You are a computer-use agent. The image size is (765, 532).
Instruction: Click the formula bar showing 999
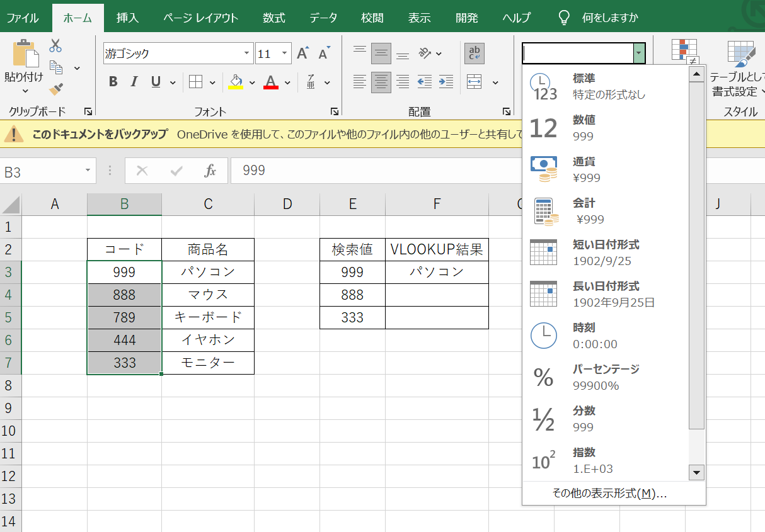[x=376, y=171]
